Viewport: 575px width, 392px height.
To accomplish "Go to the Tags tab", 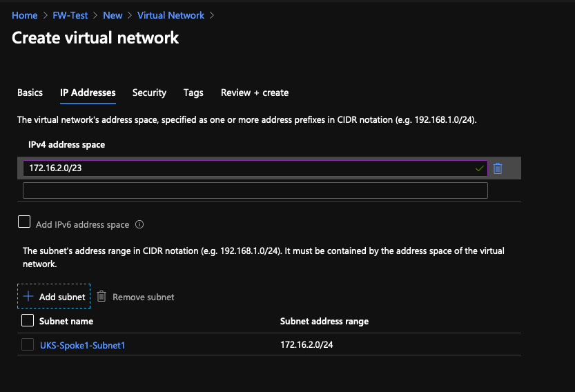I will pyautogui.click(x=193, y=92).
